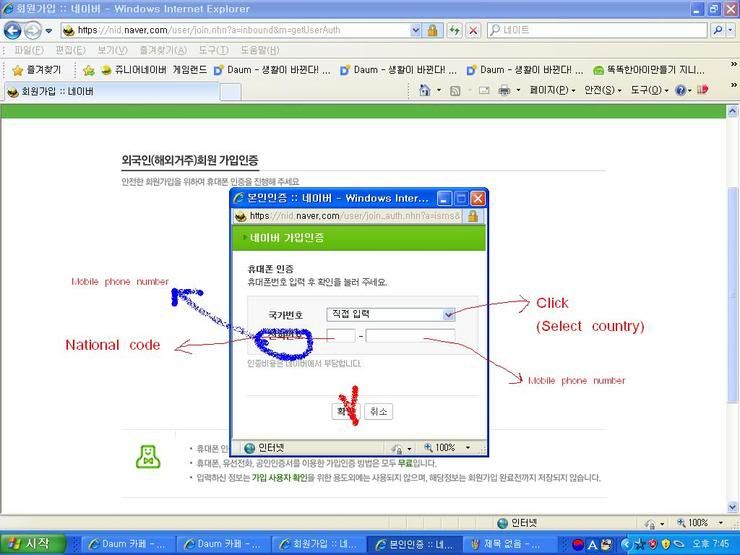
Task: Switch to the first Daum 카페 taskbar window
Action: (128, 544)
